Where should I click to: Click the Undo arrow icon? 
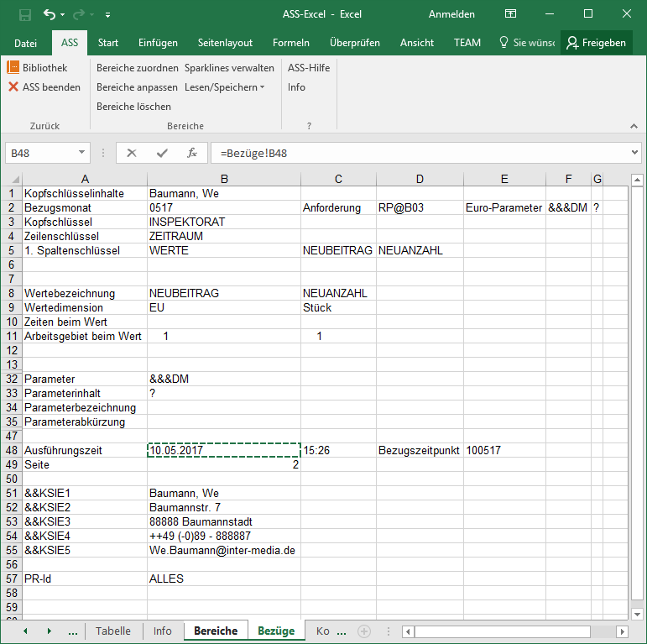coord(50,14)
